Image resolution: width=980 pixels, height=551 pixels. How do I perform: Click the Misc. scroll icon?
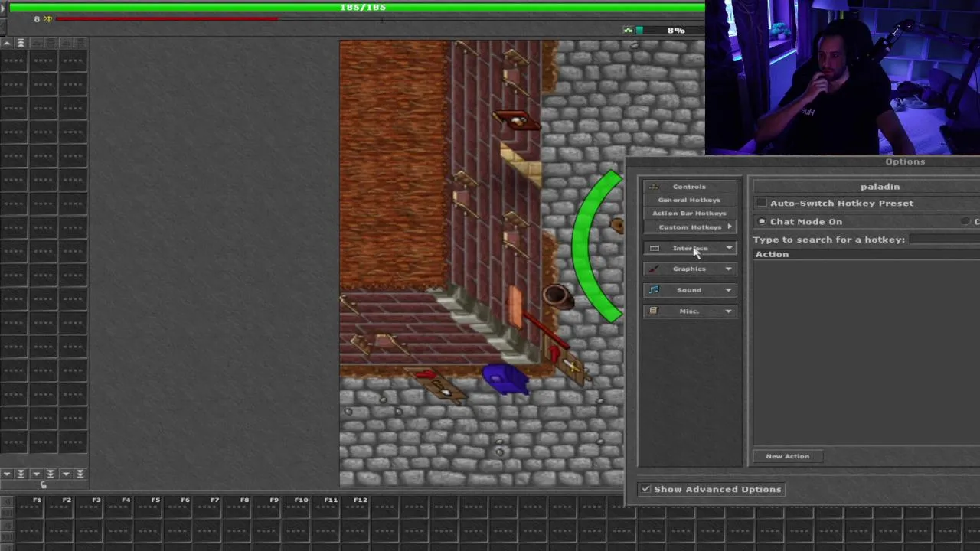pyautogui.click(x=653, y=311)
